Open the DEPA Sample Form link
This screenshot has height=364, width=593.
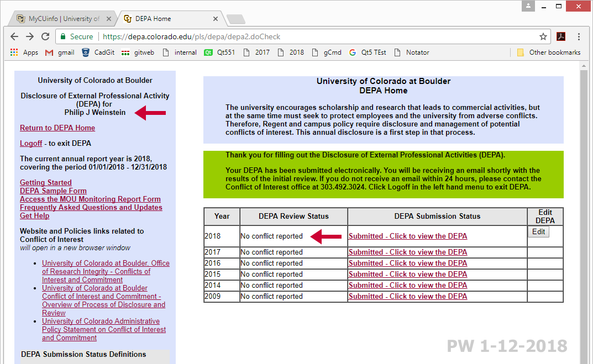[53, 191]
